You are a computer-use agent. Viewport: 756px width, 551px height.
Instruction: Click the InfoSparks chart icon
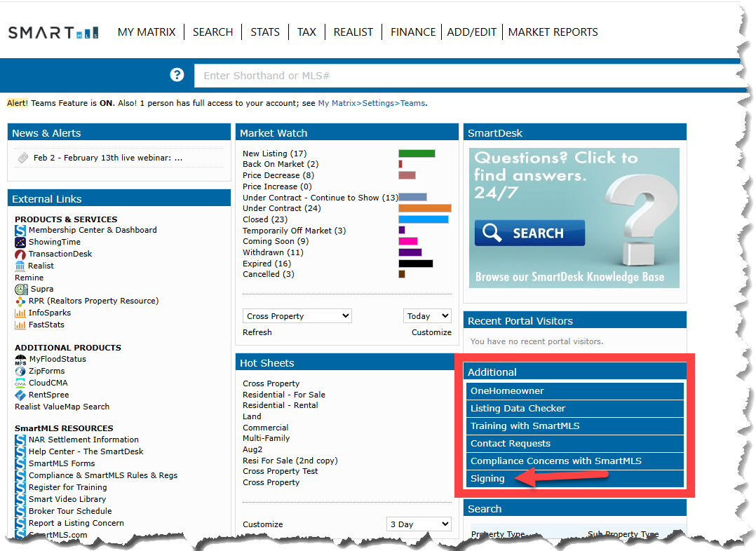pyautogui.click(x=20, y=313)
